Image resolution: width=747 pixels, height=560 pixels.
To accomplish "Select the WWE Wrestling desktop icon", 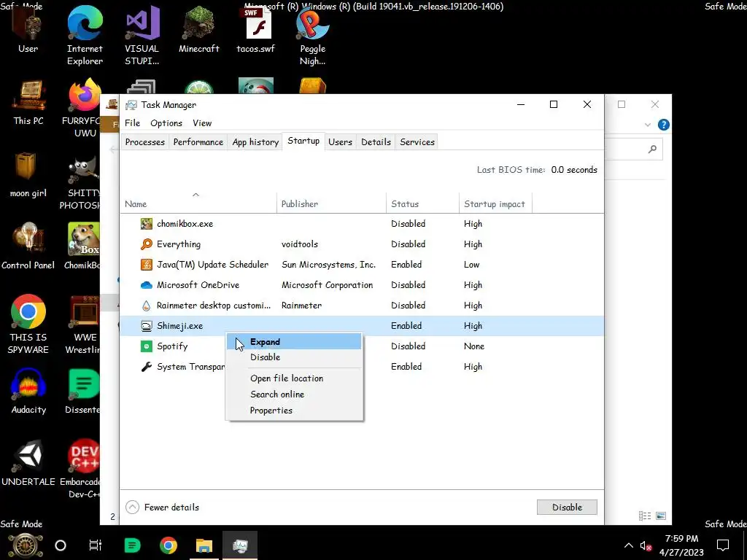I will [x=84, y=311].
